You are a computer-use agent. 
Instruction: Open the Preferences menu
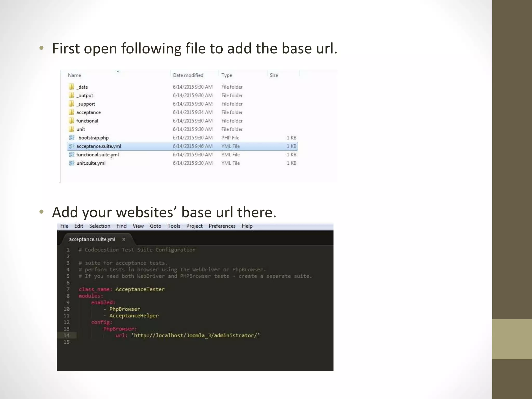click(x=222, y=226)
